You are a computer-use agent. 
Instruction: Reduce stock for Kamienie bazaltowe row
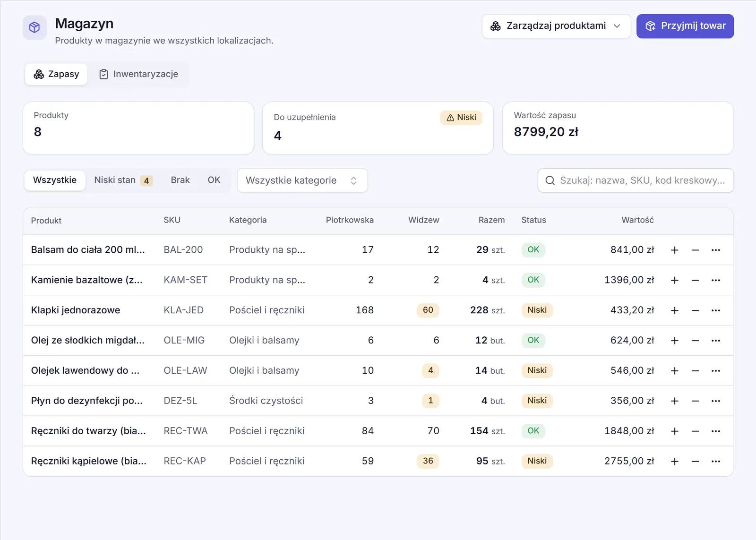(695, 280)
